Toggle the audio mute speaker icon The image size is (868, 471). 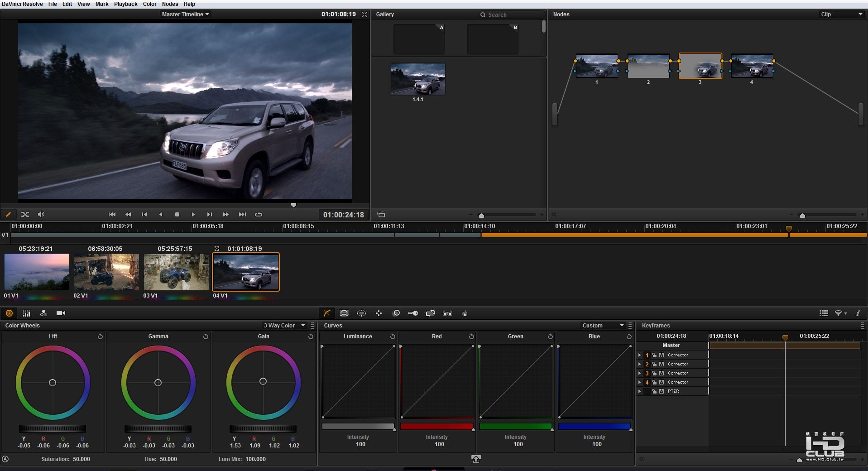point(41,214)
